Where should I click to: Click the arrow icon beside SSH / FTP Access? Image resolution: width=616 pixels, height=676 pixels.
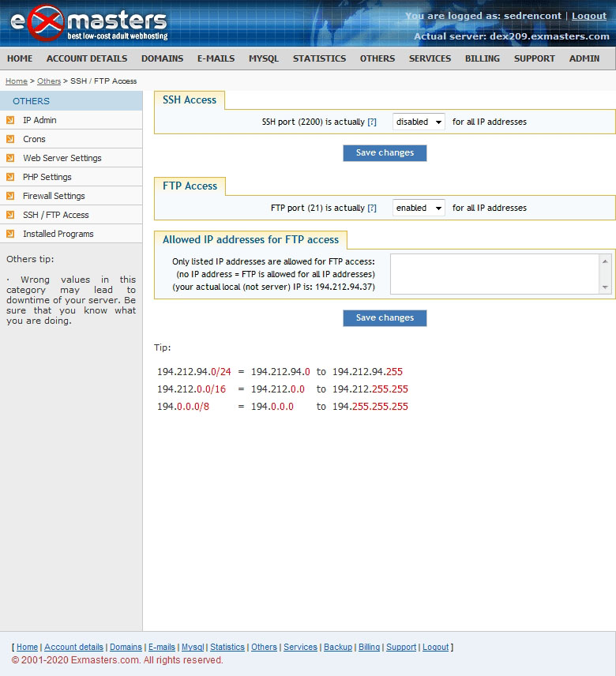tap(10, 215)
